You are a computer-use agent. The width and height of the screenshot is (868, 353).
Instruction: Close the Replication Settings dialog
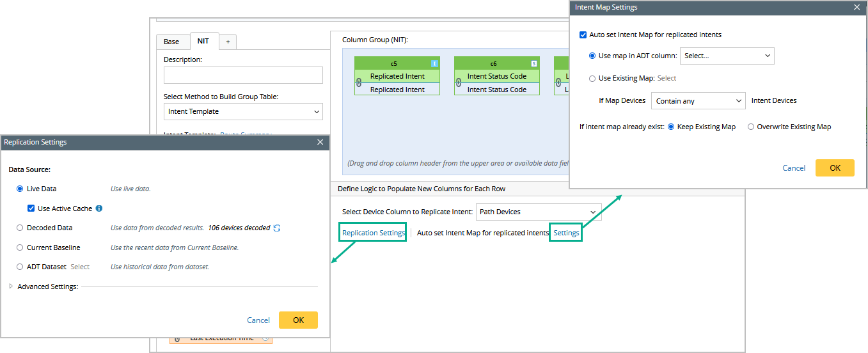pyautogui.click(x=320, y=142)
